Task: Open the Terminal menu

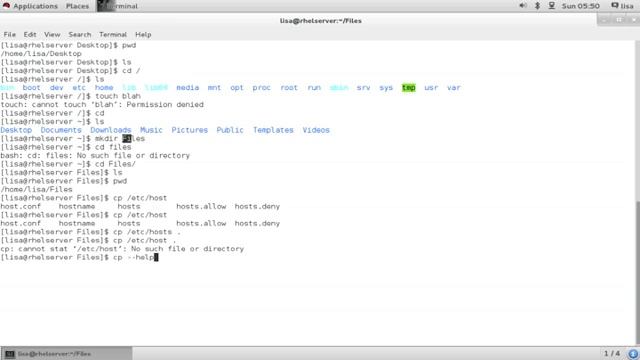Action: (x=113, y=35)
